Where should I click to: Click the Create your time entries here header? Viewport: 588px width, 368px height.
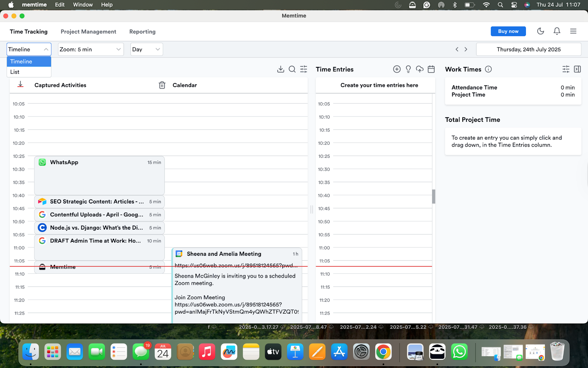click(x=379, y=85)
